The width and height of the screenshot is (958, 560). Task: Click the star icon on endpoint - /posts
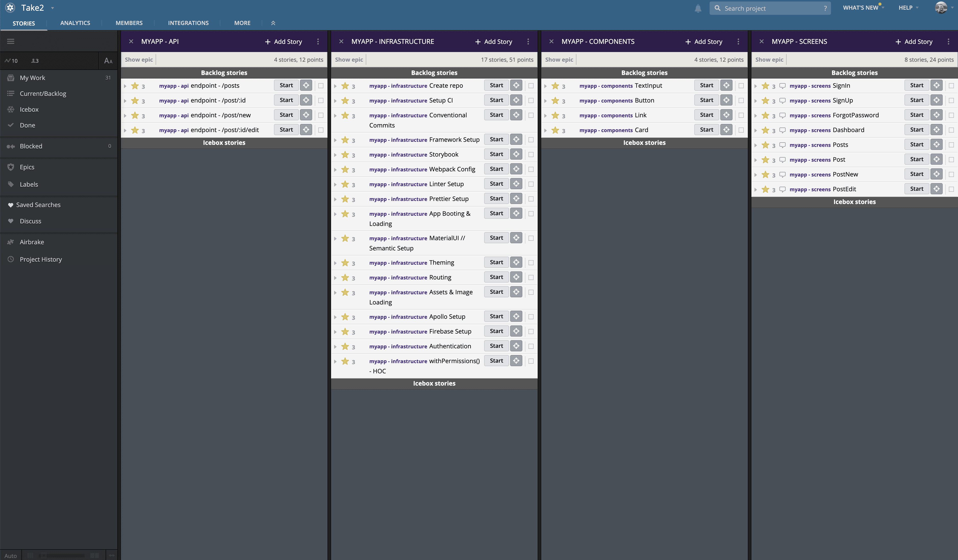click(x=135, y=85)
